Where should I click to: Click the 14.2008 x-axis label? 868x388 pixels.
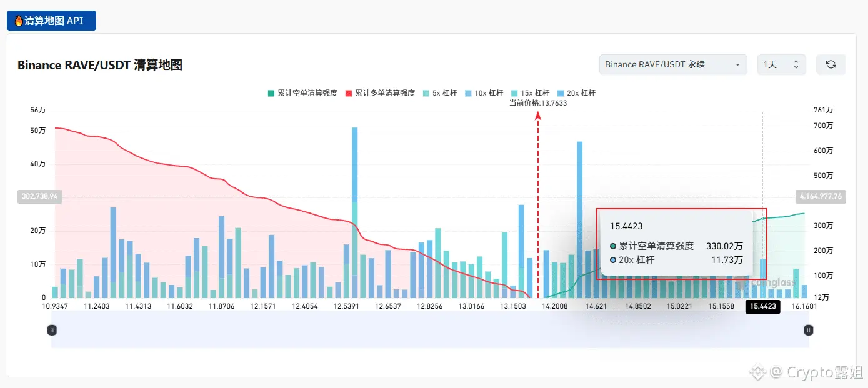[554, 306]
